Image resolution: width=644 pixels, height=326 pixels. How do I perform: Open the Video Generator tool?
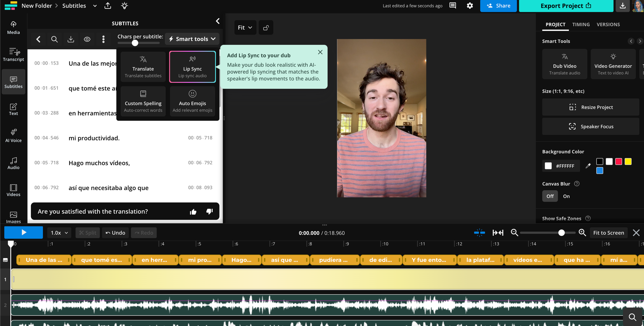pyautogui.click(x=613, y=64)
